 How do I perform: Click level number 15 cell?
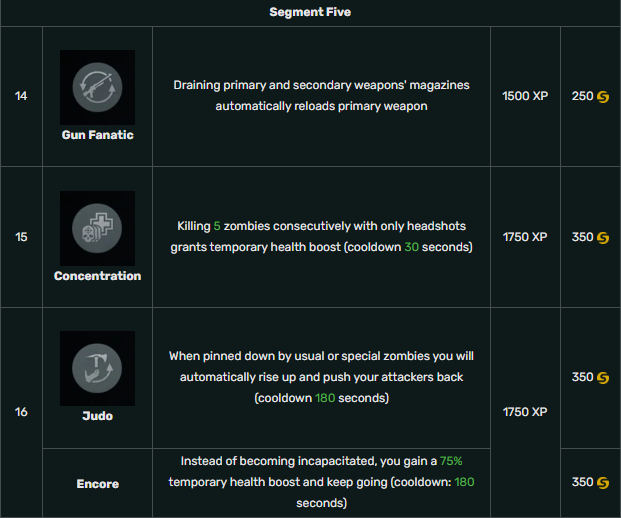(21, 237)
